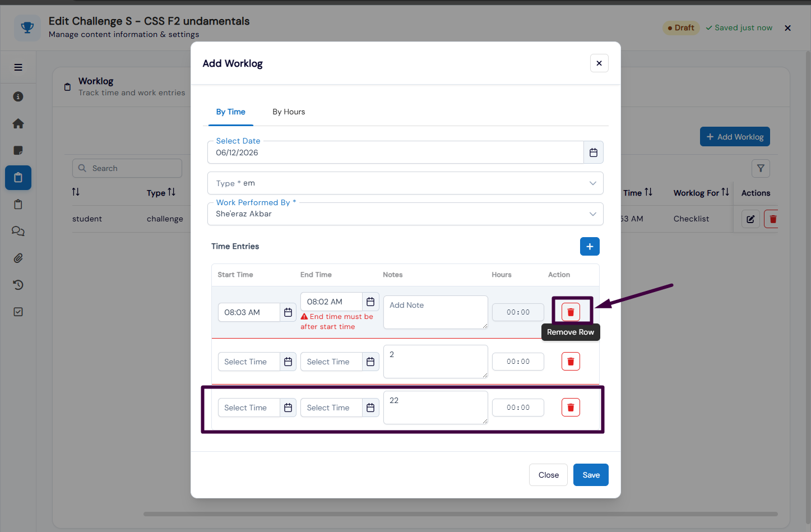Add a new time entry with plus button
Screen dimensions: 811x532
click(590, 246)
